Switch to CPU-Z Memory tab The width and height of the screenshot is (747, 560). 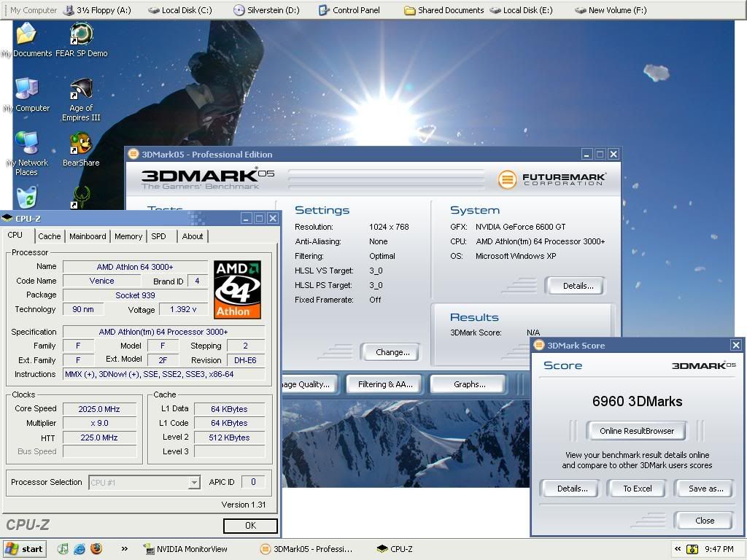tap(128, 236)
